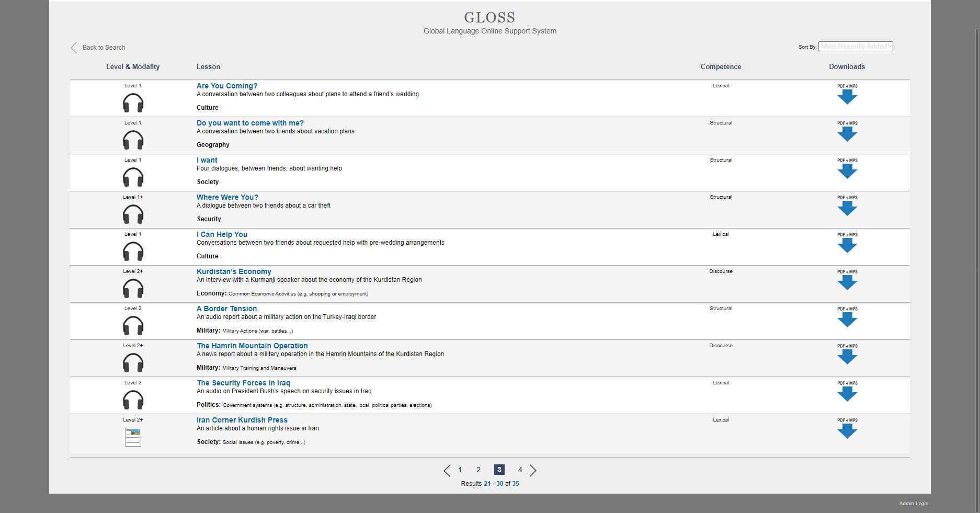The height and width of the screenshot is (513, 980).
Task: Click the article icon for "Iran Corner Kurdish Press"
Action: (x=133, y=437)
